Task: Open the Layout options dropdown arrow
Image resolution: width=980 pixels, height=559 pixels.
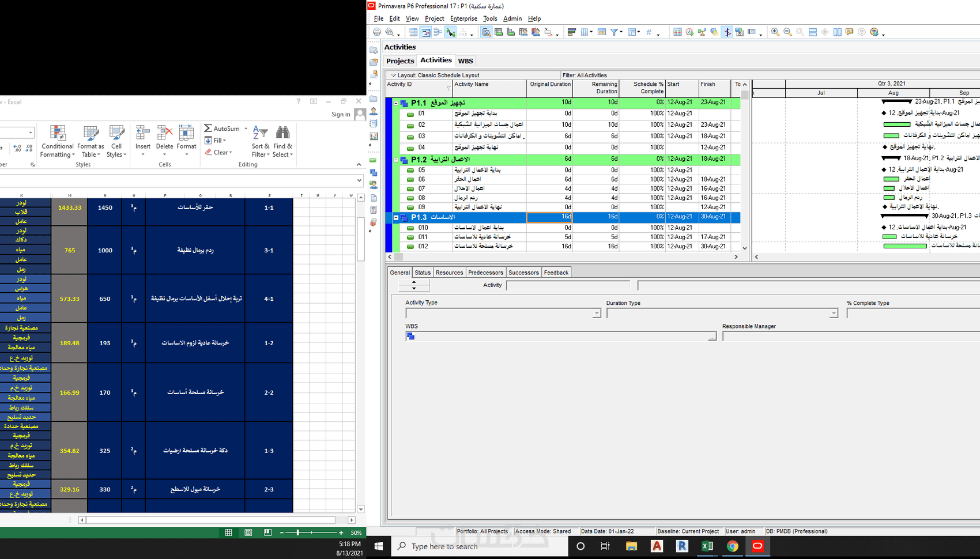Action: click(x=393, y=75)
